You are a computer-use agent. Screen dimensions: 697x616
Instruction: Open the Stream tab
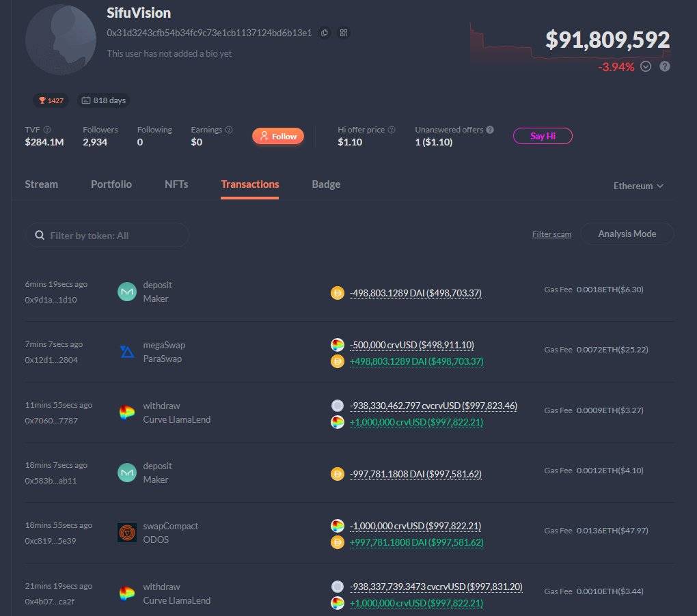coord(41,184)
